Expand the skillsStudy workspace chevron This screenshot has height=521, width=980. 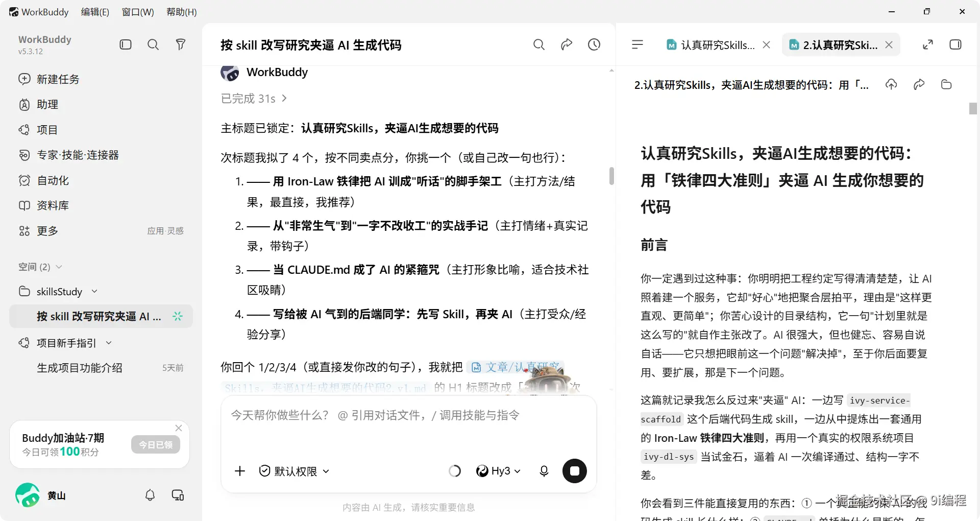94,291
